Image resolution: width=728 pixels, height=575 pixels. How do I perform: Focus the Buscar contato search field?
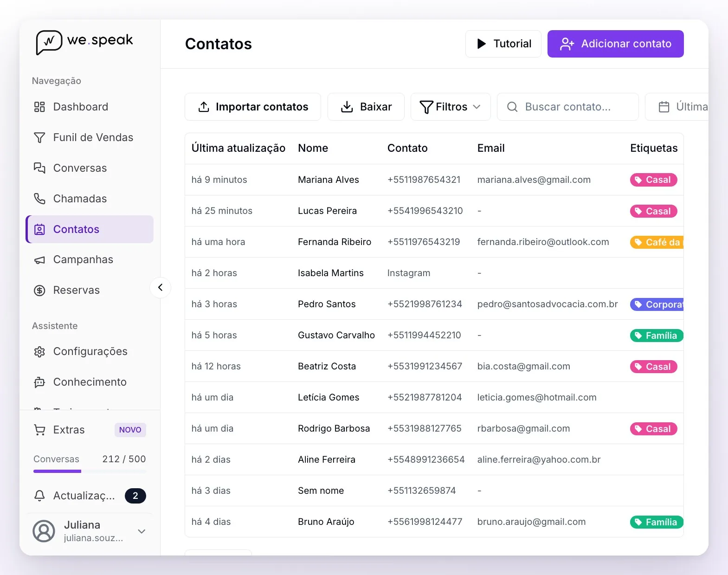[568, 107]
